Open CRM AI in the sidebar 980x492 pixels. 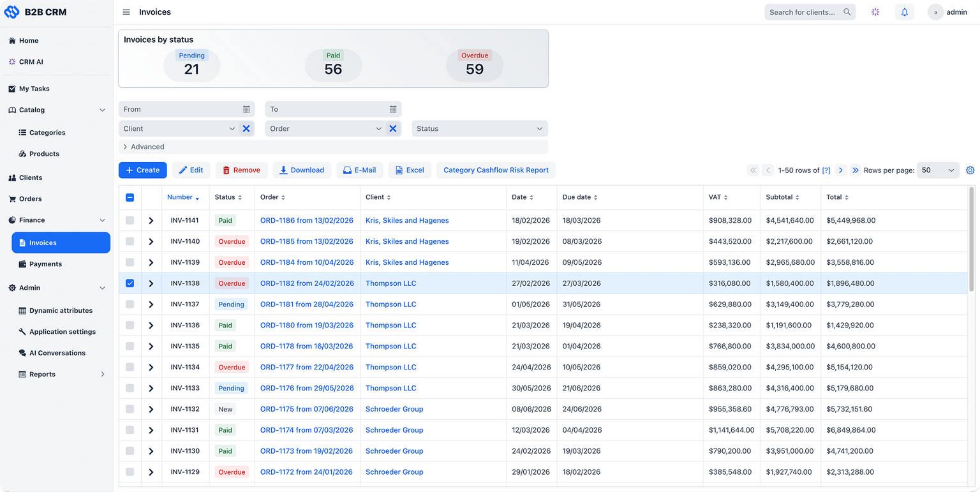31,62
